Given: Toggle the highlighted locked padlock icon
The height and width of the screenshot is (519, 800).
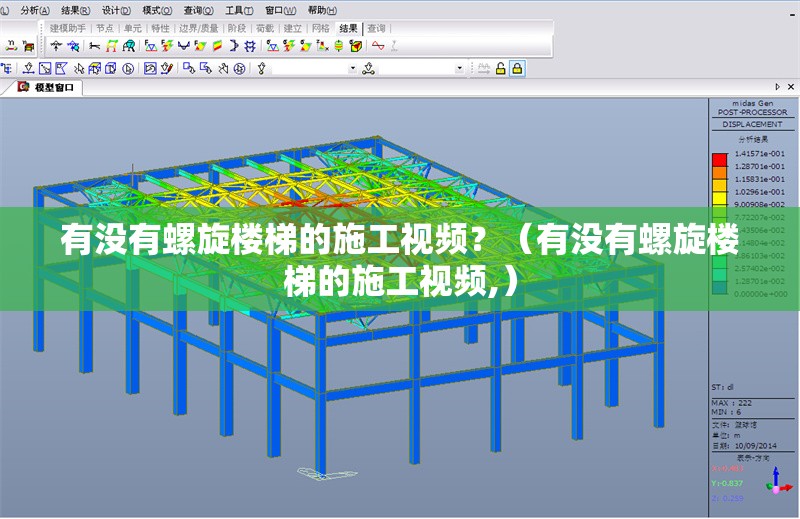Looking at the screenshot, I should pyautogui.click(x=517, y=68).
